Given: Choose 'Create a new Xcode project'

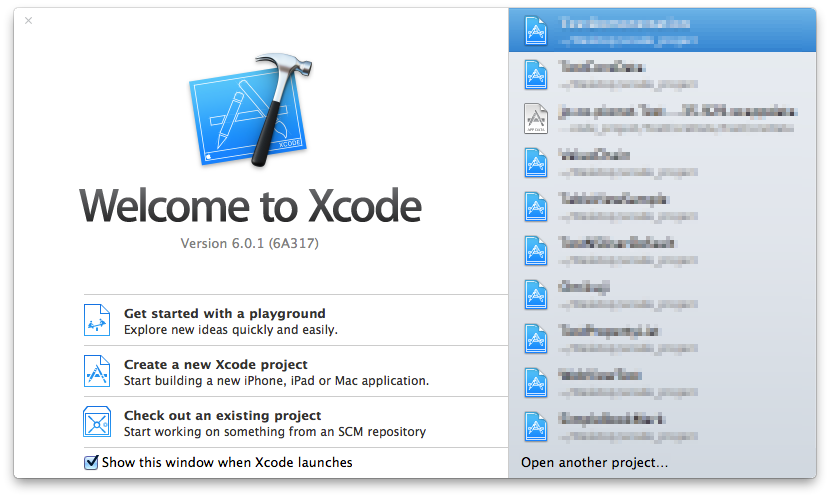Looking at the screenshot, I should click(215, 365).
